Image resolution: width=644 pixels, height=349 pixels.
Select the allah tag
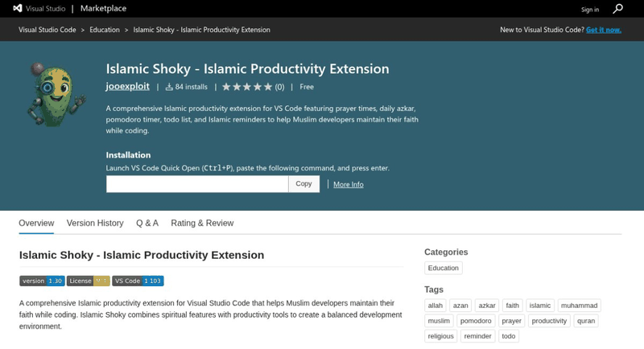point(436,306)
